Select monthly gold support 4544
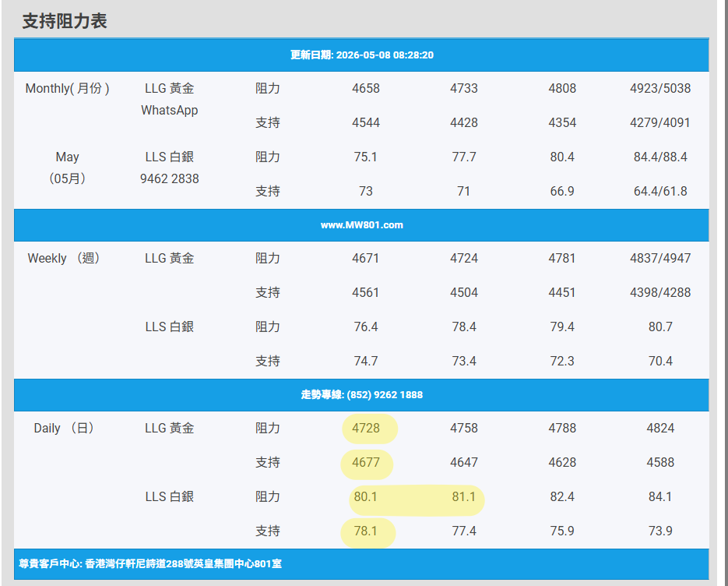Image resolution: width=728 pixels, height=586 pixels. [x=366, y=122]
